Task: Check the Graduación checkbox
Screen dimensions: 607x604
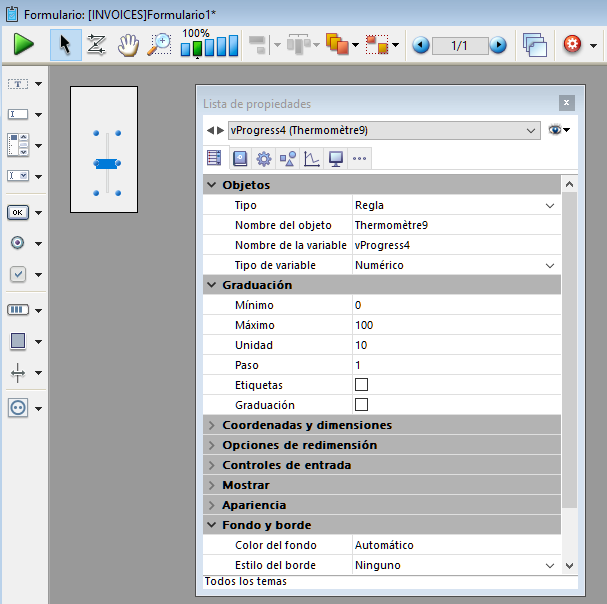Action: click(361, 405)
